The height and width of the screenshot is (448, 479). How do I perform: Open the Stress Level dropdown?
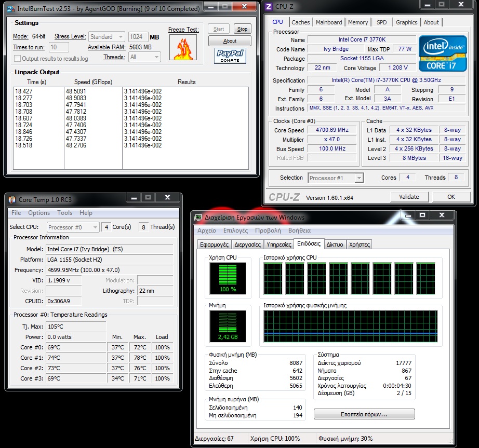107,37
